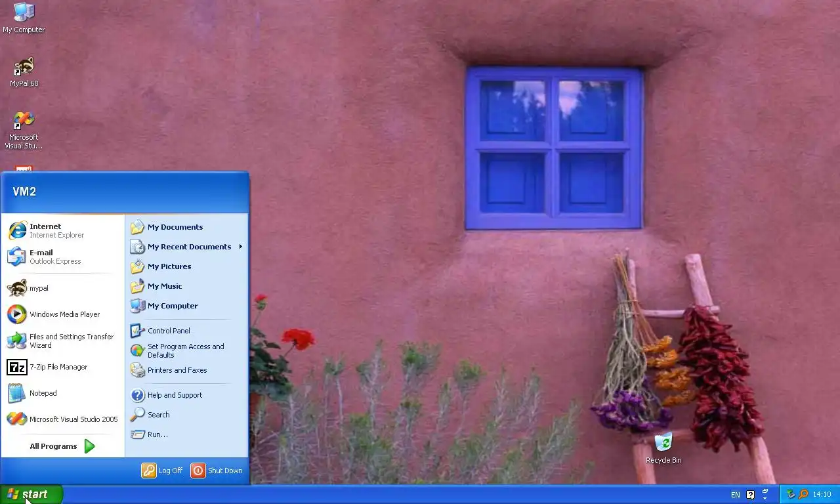The height and width of the screenshot is (504, 840).
Task: Start the Files and Settings Transfer Wizard
Action: point(64,341)
